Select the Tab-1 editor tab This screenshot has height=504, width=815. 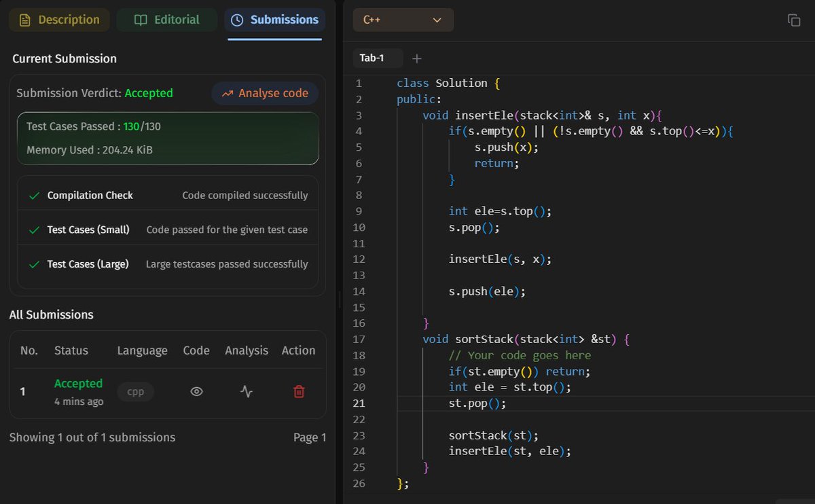click(378, 58)
